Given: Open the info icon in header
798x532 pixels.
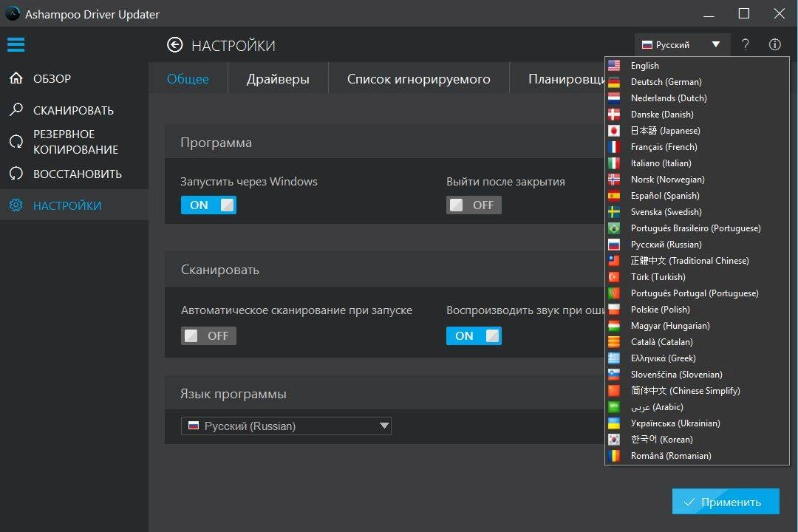Looking at the screenshot, I should (774, 44).
